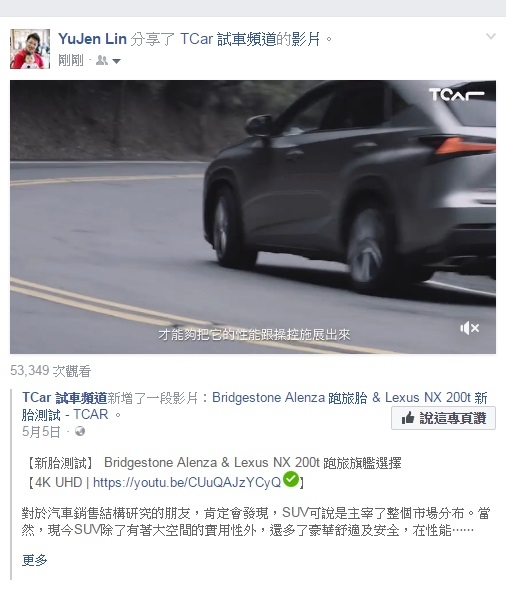
Task: Click the thumbs-up icon on the like page button
Action: [408, 418]
